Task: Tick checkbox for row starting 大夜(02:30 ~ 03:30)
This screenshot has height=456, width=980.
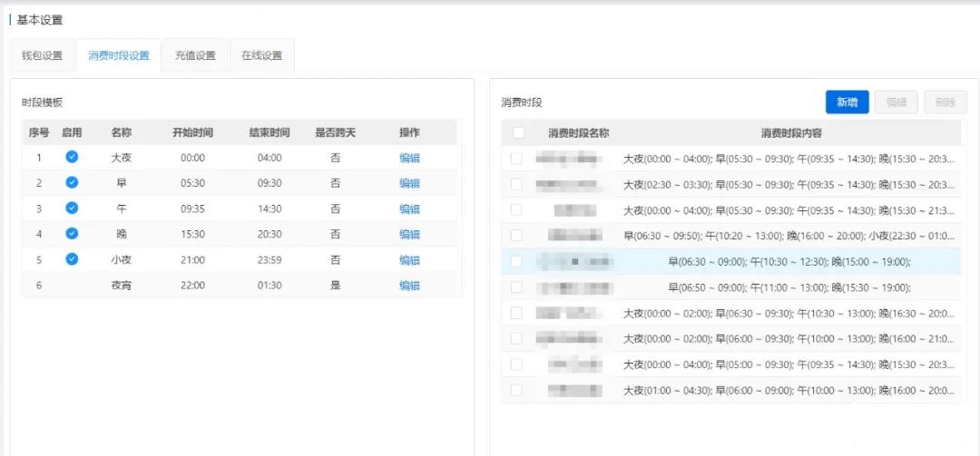Action: tap(516, 184)
